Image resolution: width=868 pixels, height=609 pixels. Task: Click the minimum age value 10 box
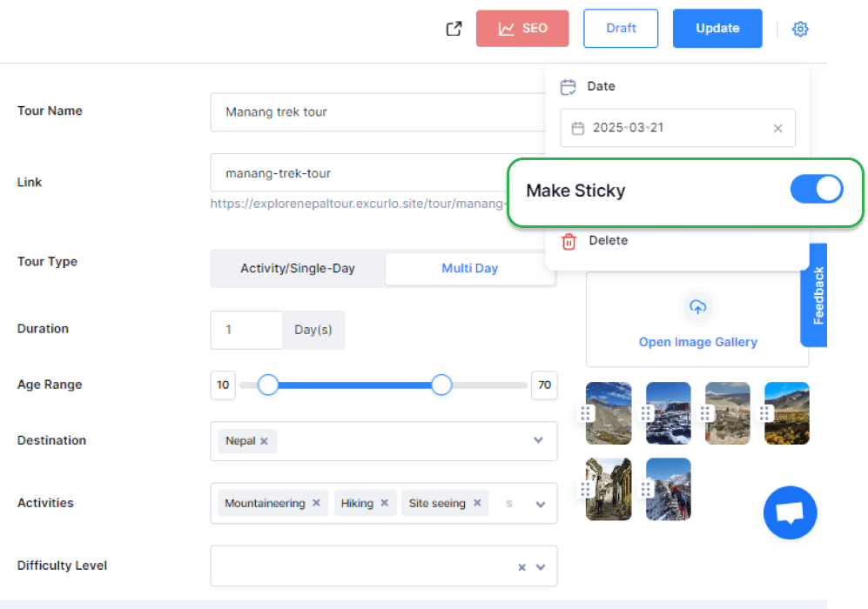tap(223, 385)
